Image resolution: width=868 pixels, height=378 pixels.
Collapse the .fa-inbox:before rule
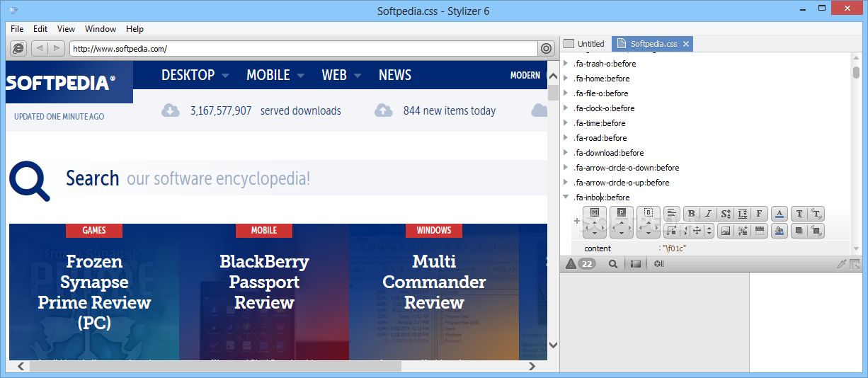(x=566, y=197)
